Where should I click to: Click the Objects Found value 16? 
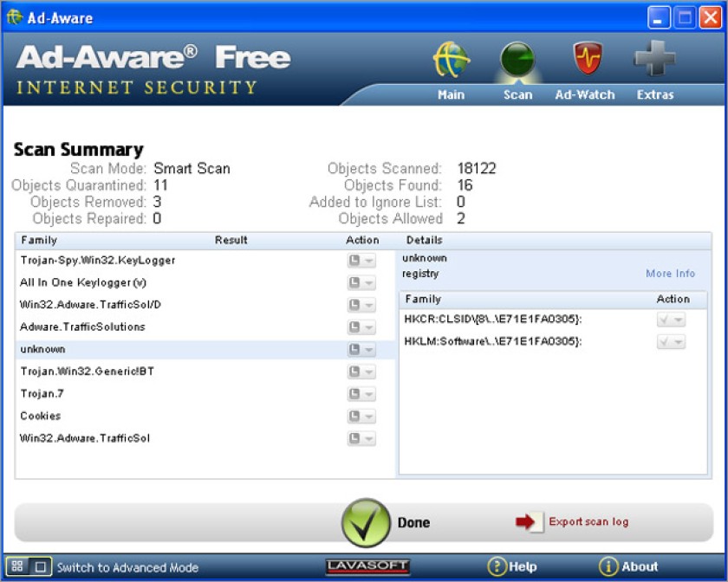point(465,185)
